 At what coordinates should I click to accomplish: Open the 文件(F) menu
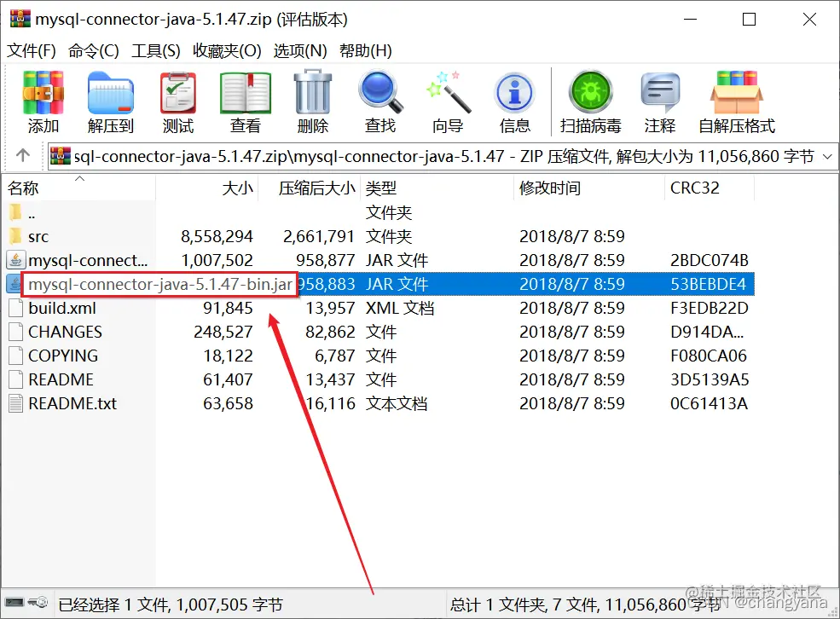tap(31, 51)
